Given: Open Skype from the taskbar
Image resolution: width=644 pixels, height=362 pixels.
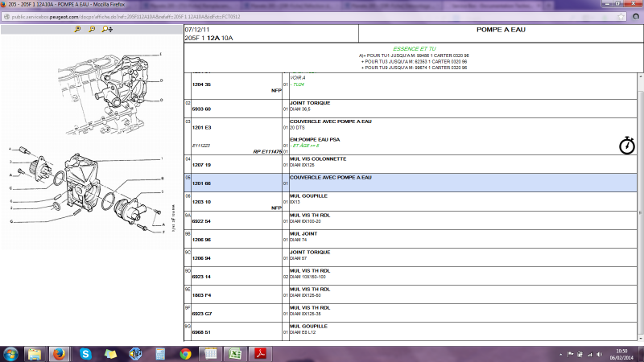Looking at the screenshot, I should (x=85, y=354).
